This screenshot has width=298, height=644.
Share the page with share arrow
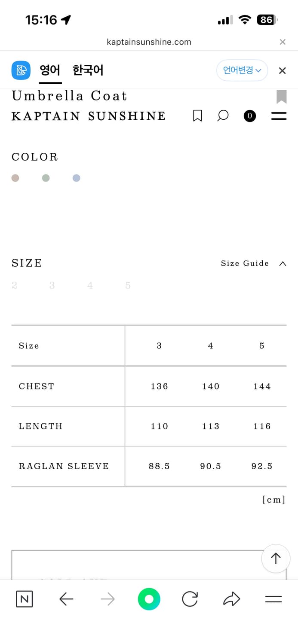point(231,599)
